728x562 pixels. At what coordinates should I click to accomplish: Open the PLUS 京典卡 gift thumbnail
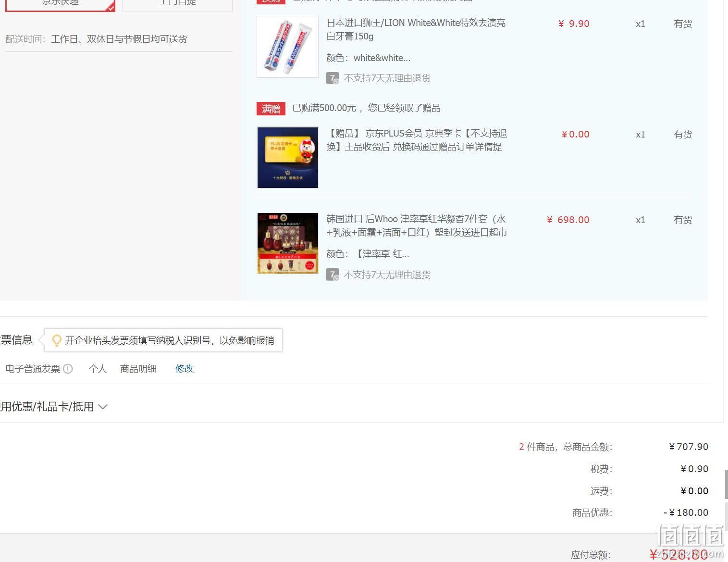coord(287,158)
